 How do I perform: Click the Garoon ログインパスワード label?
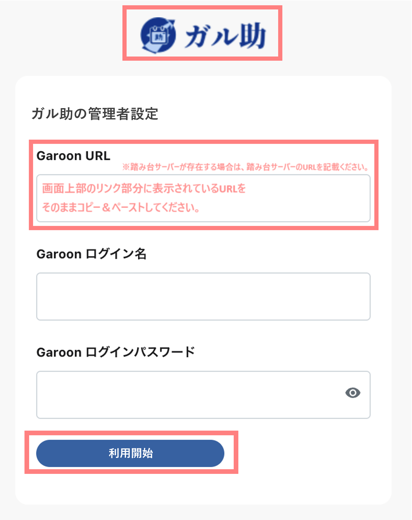tap(116, 352)
